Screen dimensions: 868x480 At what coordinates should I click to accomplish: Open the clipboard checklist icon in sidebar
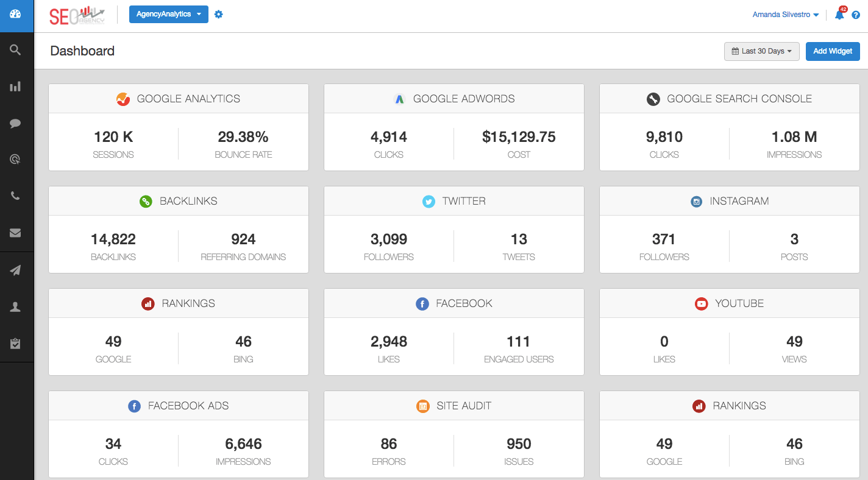pos(16,344)
